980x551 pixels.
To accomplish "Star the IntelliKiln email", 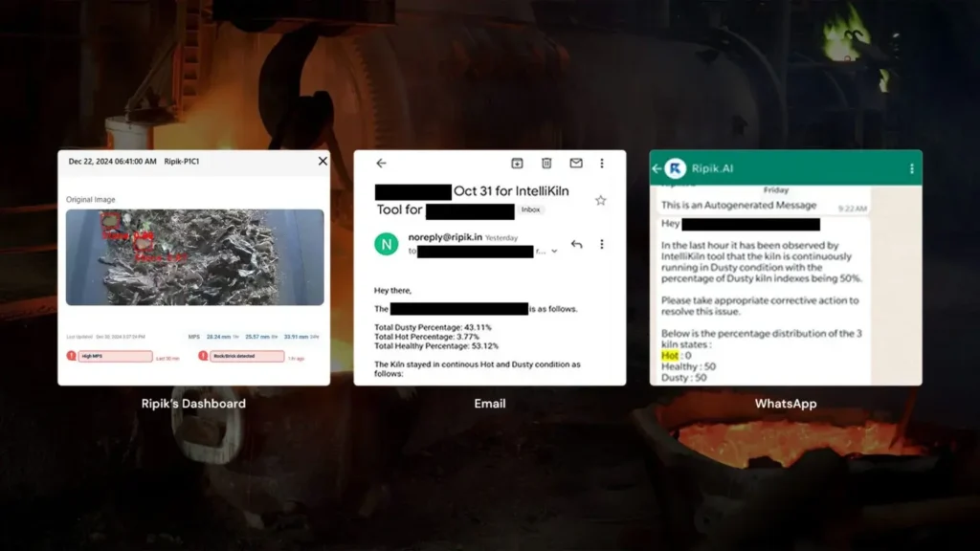I will [x=601, y=200].
